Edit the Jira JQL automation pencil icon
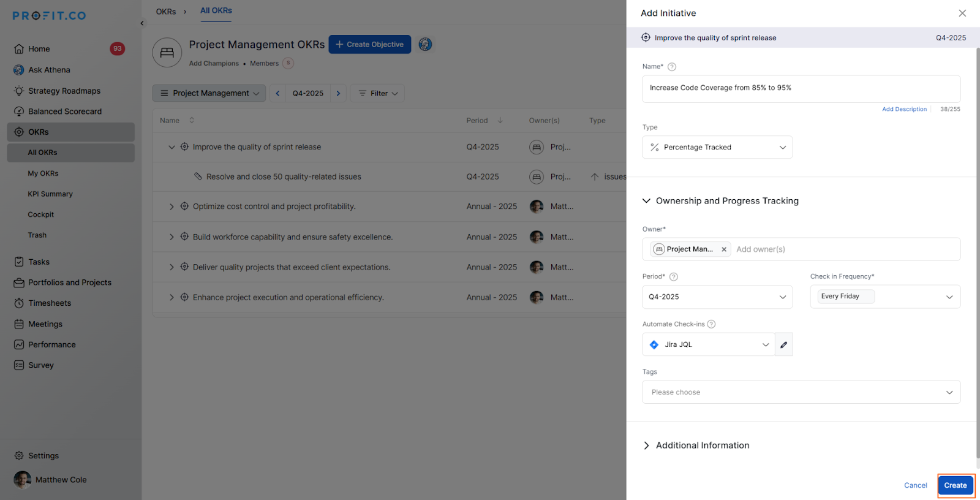 [x=784, y=344]
